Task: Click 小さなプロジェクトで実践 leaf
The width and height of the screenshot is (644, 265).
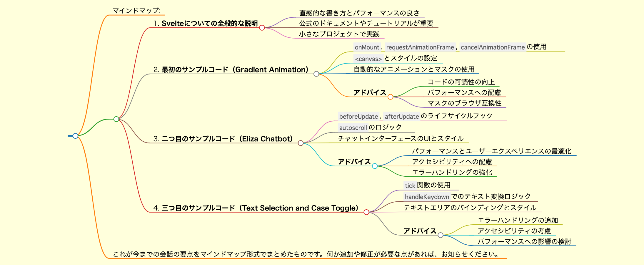Action: click(x=339, y=34)
